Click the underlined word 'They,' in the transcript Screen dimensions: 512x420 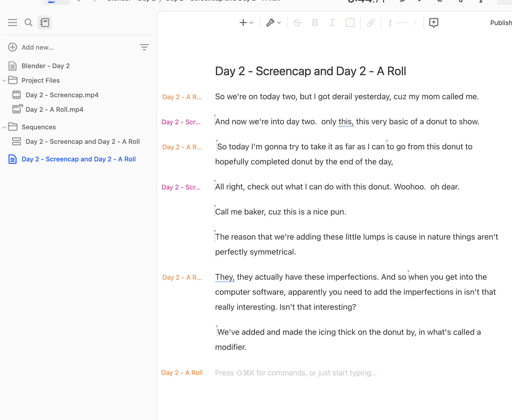tap(225, 277)
